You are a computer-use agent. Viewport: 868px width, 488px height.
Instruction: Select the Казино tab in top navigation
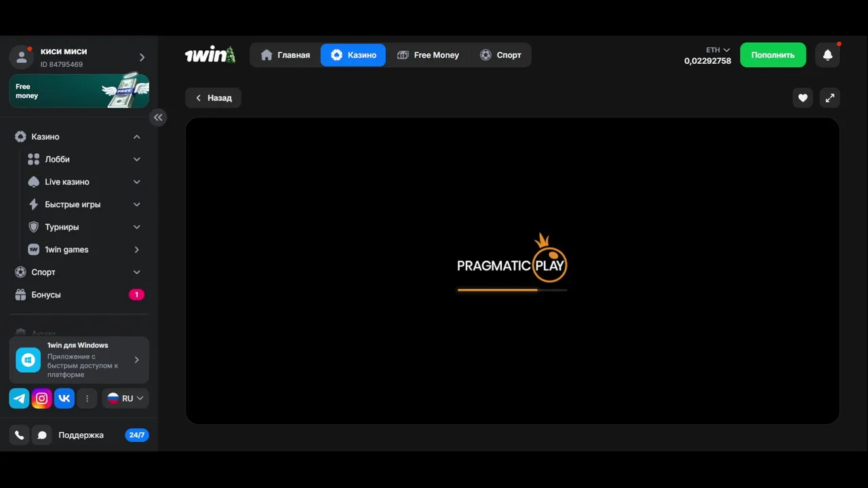tap(353, 55)
